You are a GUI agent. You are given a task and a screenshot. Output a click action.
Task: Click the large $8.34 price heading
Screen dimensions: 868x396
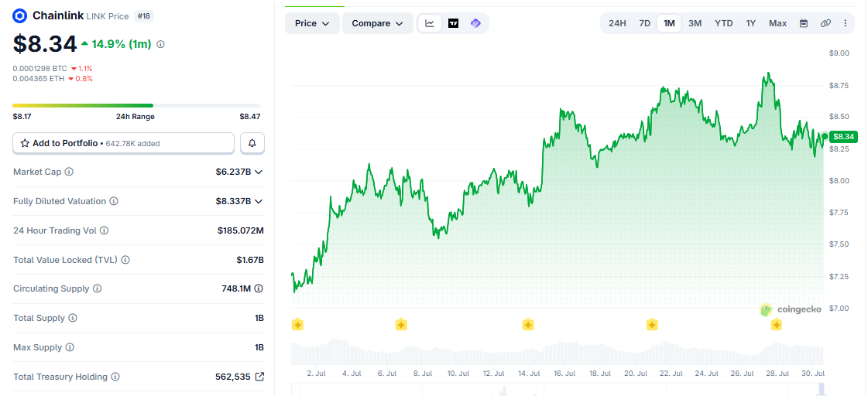45,43
